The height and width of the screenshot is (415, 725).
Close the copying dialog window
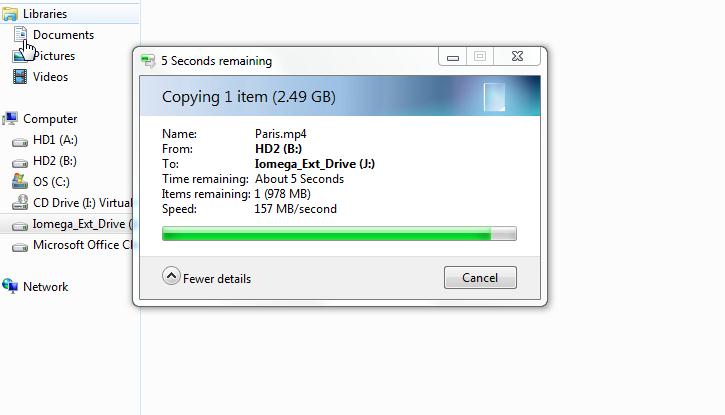(517, 56)
